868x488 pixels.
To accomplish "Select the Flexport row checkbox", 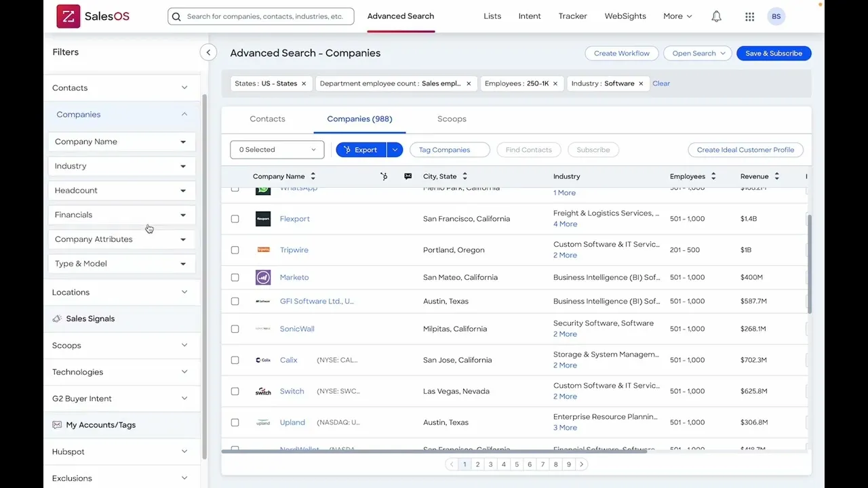I will pyautogui.click(x=235, y=219).
